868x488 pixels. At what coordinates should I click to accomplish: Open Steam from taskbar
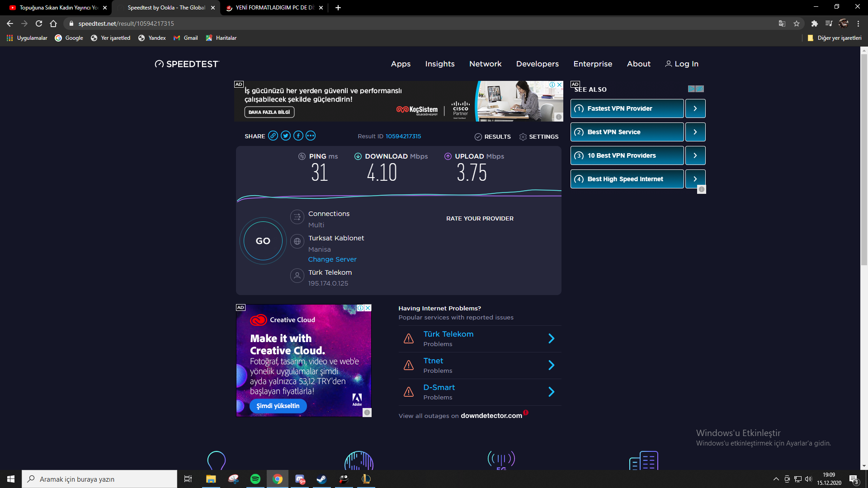(x=322, y=479)
